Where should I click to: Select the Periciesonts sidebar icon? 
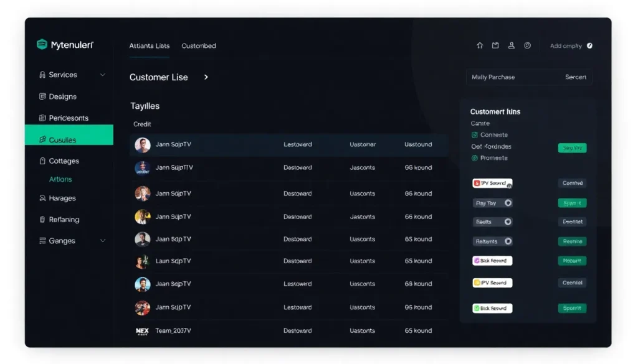(x=42, y=118)
